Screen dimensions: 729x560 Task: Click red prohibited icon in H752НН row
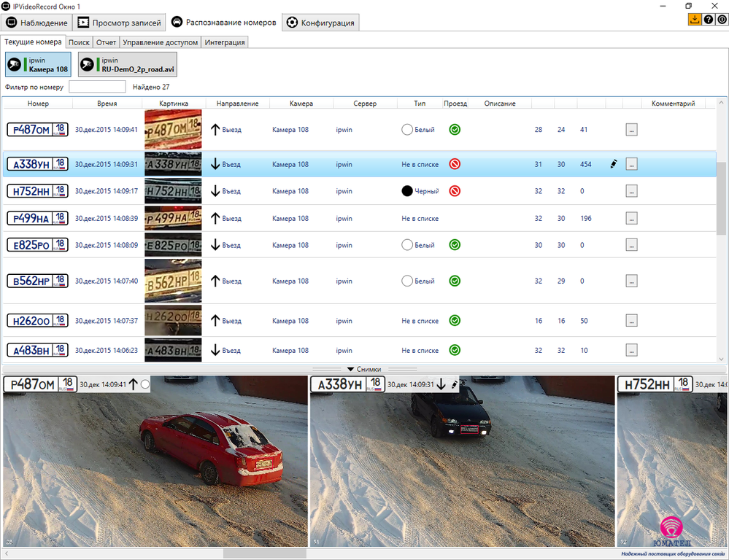point(455,191)
